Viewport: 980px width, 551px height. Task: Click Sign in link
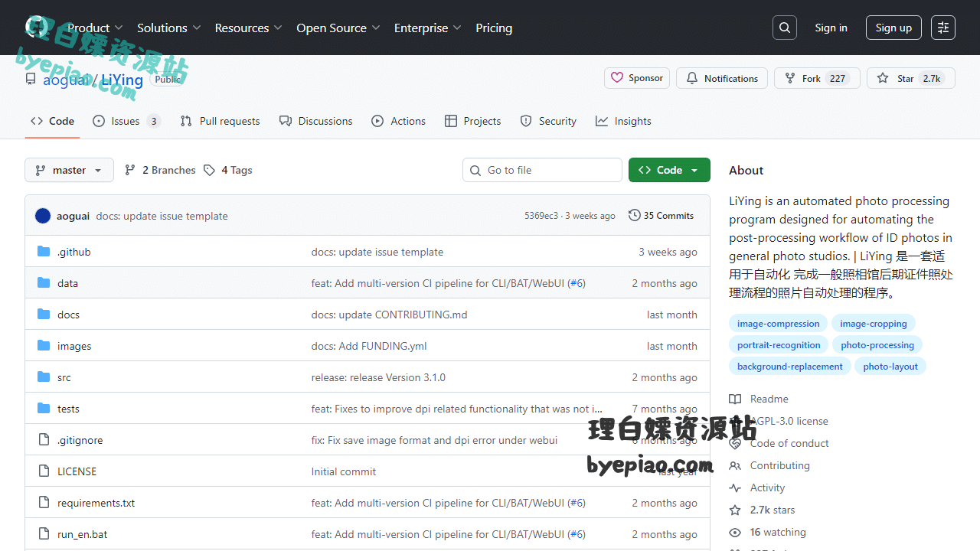click(x=831, y=28)
